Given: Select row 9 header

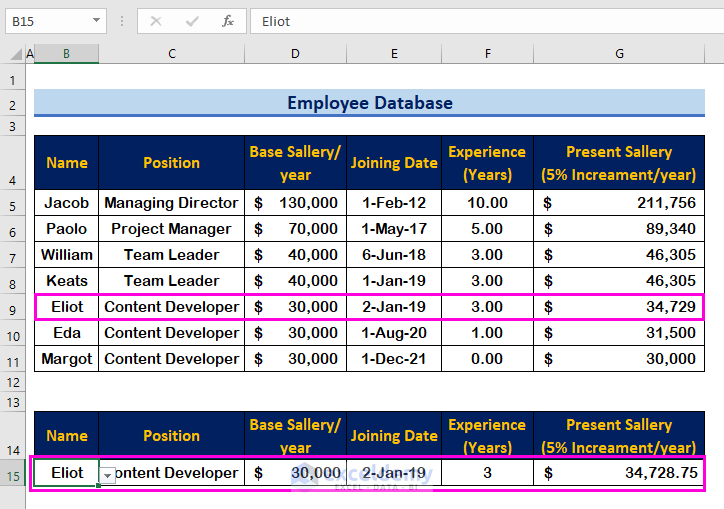Looking at the screenshot, I should coord(14,307).
